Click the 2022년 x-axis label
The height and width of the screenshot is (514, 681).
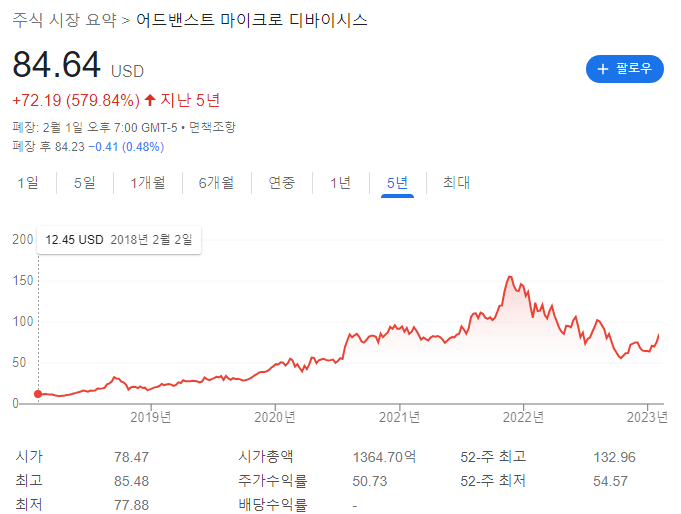523,417
